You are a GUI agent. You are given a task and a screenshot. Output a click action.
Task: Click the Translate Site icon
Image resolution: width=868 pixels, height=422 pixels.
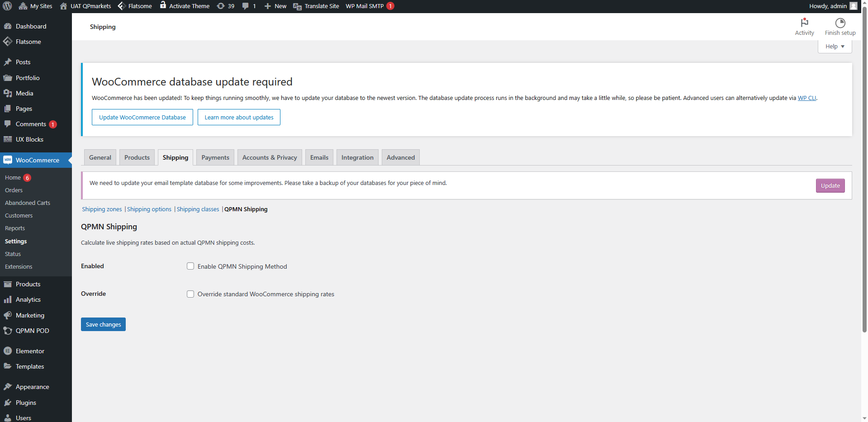pyautogui.click(x=297, y=6)
